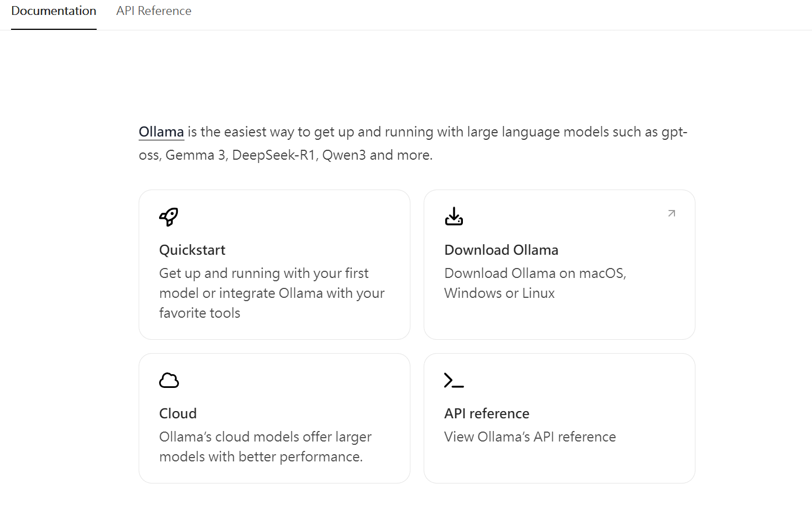Screen dimensions: 812x515
Task: Click the cloud icon in Cloud card
Action: 169,380
